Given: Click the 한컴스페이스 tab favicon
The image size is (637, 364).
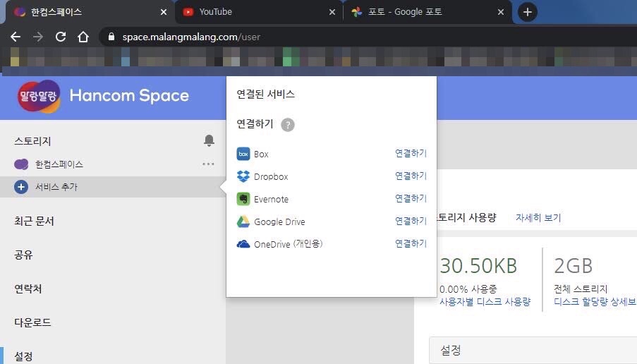Looking at the screenshot, I should [x=20, y=12].
